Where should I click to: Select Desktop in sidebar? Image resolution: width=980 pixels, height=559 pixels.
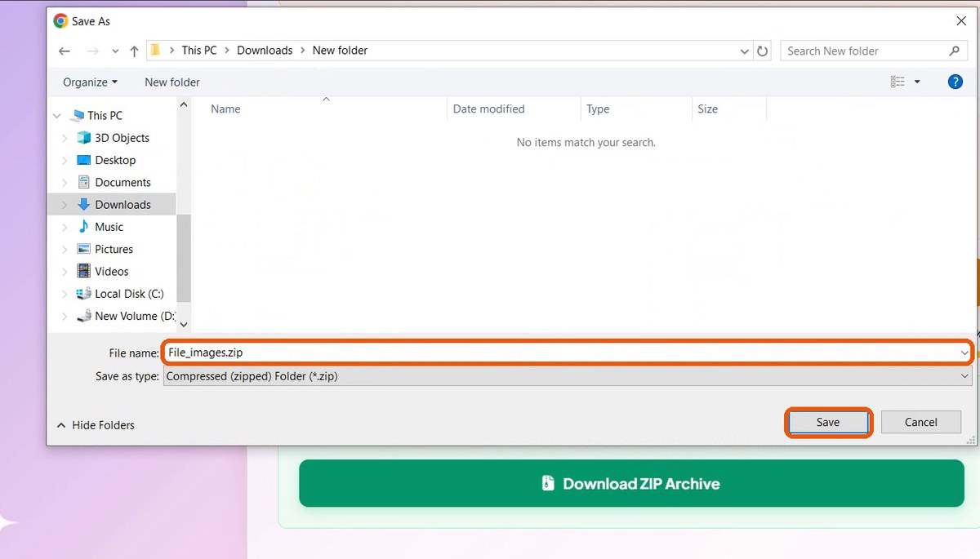click(x=115, y=160)
